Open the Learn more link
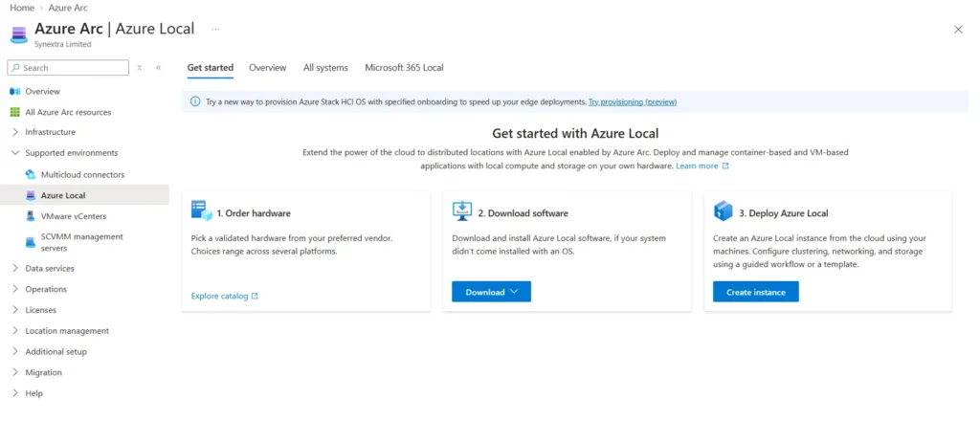980x443 pixels. [697, 166]
